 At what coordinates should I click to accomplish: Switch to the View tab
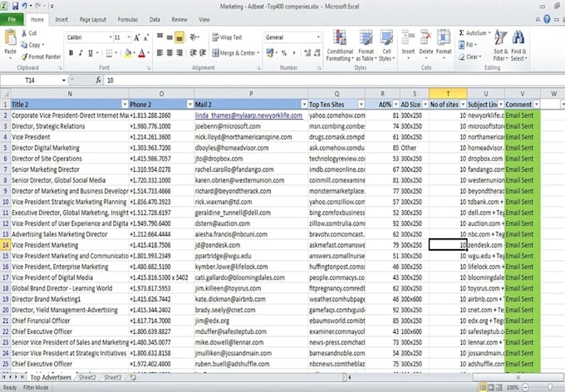(x=204, y=19)
